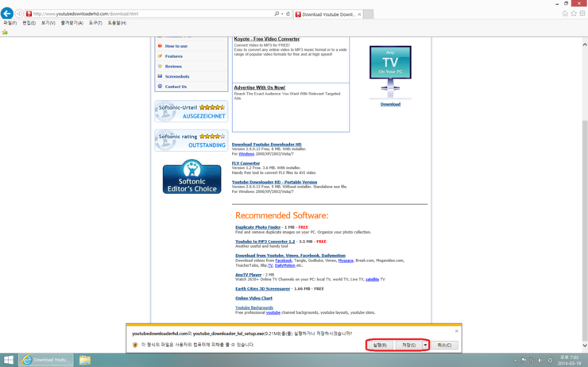Image resolution: width=588 pixels, height=367 pixels.
Task: Open the 보기(V) menu
Action: tap(48, 23)
